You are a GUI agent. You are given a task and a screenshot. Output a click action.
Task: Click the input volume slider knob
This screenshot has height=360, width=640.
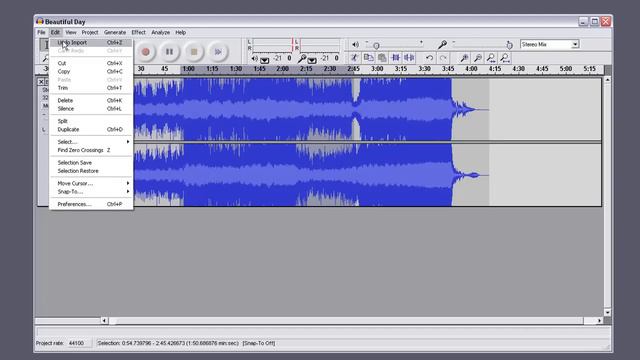(509, 45)
